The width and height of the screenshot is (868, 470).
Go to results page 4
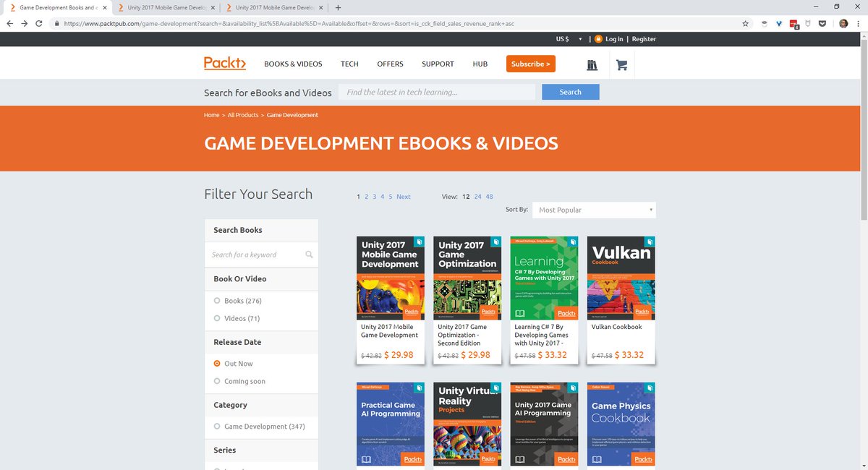point(383,197)
